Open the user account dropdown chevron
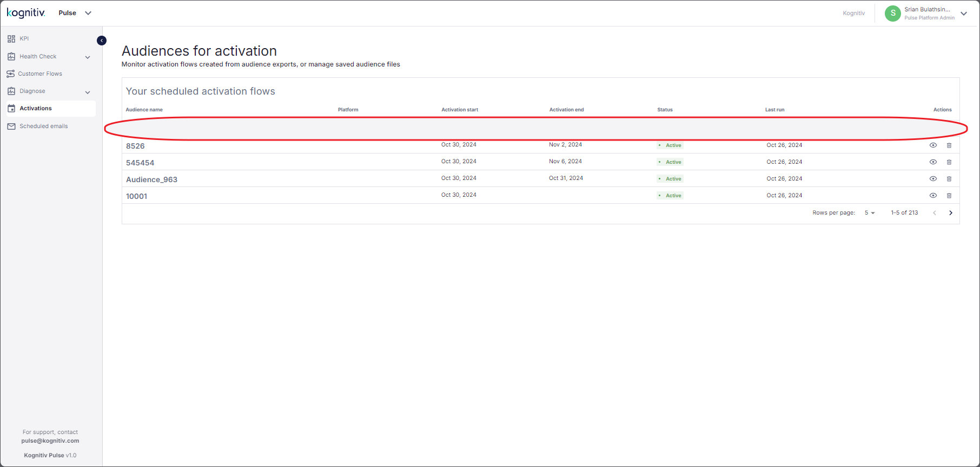The height and width of the screenshot is (467, 980). [x=964, y=14]
